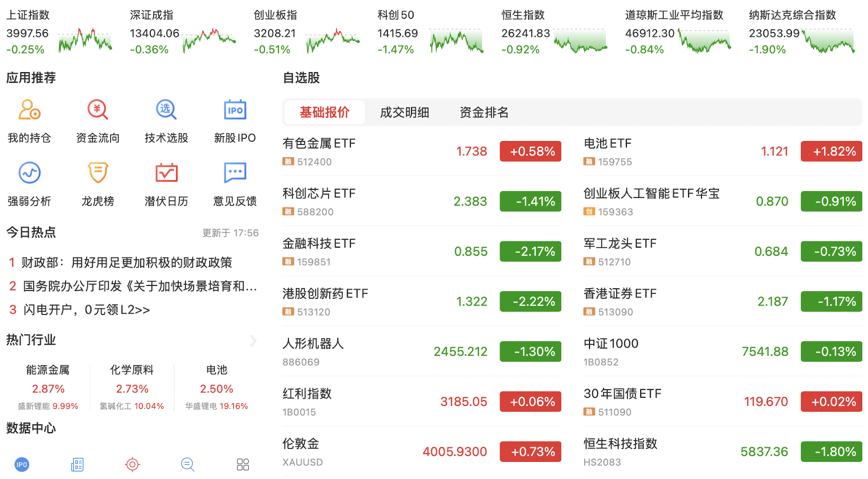Open the 新股IPO calendar icon
Viewport: 868px width, 479px height.
(x=234, y=110)
